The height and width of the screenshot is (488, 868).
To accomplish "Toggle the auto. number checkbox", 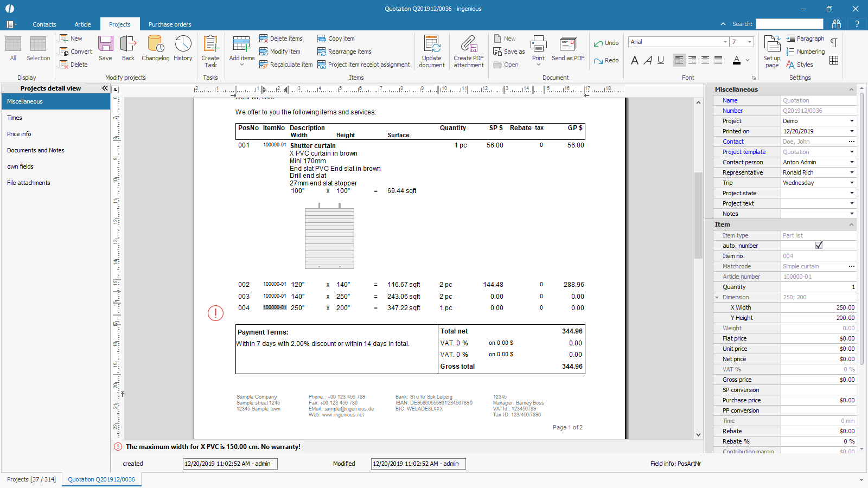I will point(819,246).
